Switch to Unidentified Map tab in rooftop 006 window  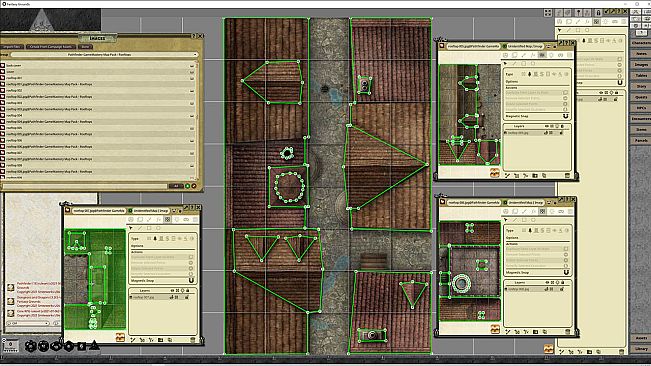pos(525,202)
